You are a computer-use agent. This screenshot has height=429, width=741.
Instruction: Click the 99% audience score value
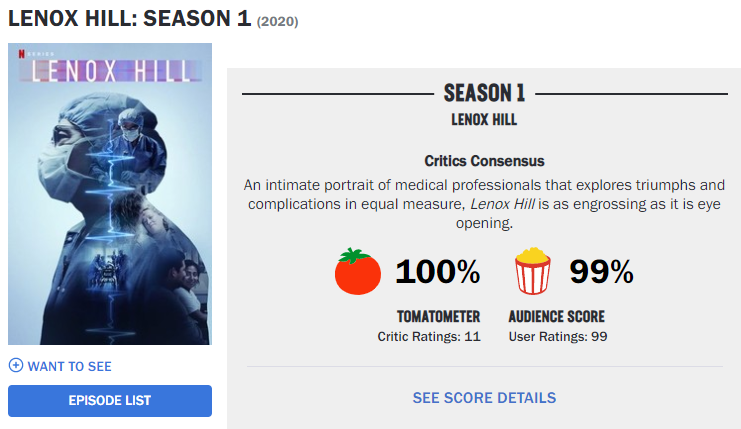[x=602, y=272]
